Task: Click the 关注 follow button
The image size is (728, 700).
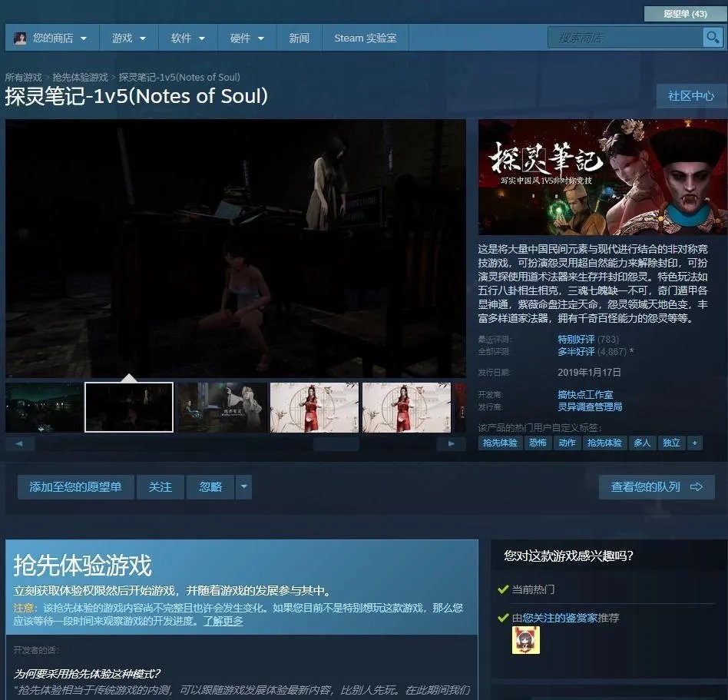Action: [160, 487]
